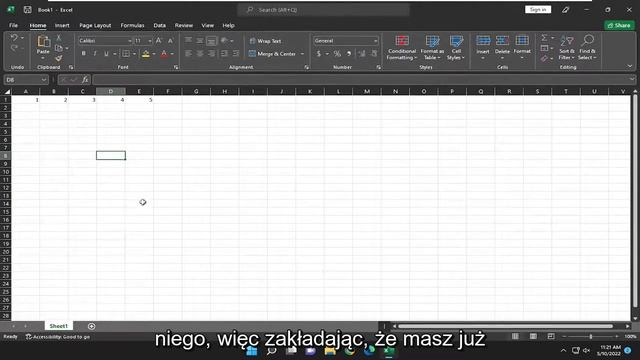Toggle Middle Align
The width and height of the screenshot is (640, 360).
200,40
